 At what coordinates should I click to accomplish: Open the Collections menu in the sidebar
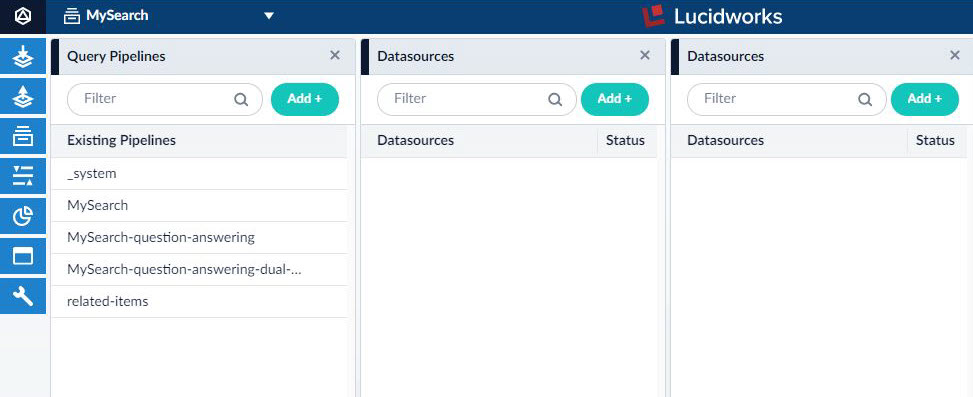(23, 136)
